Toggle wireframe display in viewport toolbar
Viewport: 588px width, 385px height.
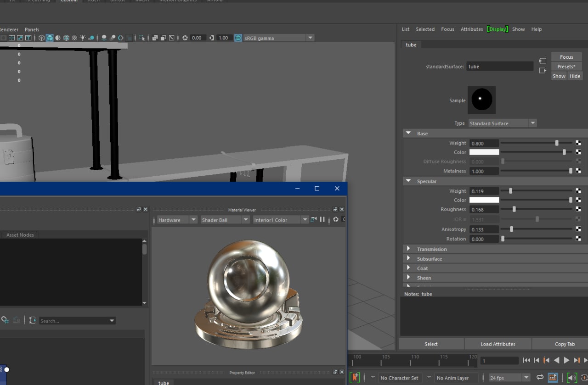[x=41, y=38]
